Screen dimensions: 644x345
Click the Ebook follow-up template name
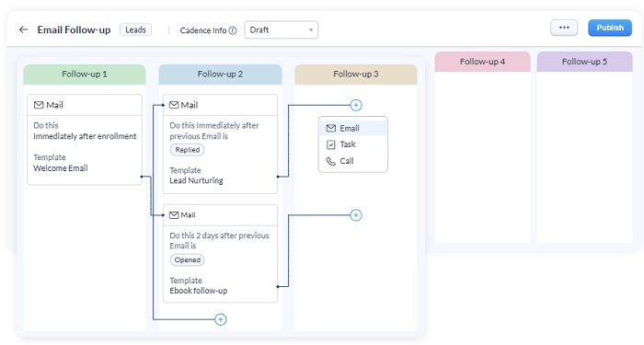(x=199, y=291)
